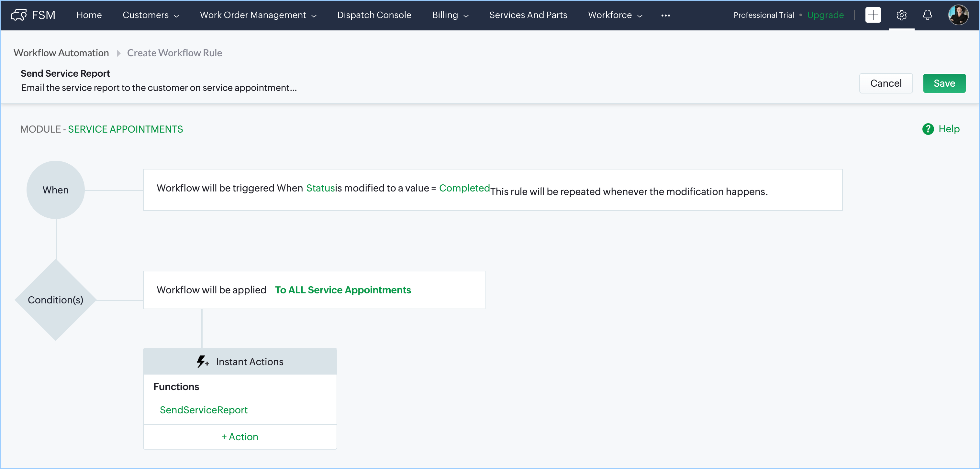Image resolution: width=980 pixels, height=469 pixels.
Task: Add a new action with + Action
Action: pyautogui.click(x=240, y=437)
